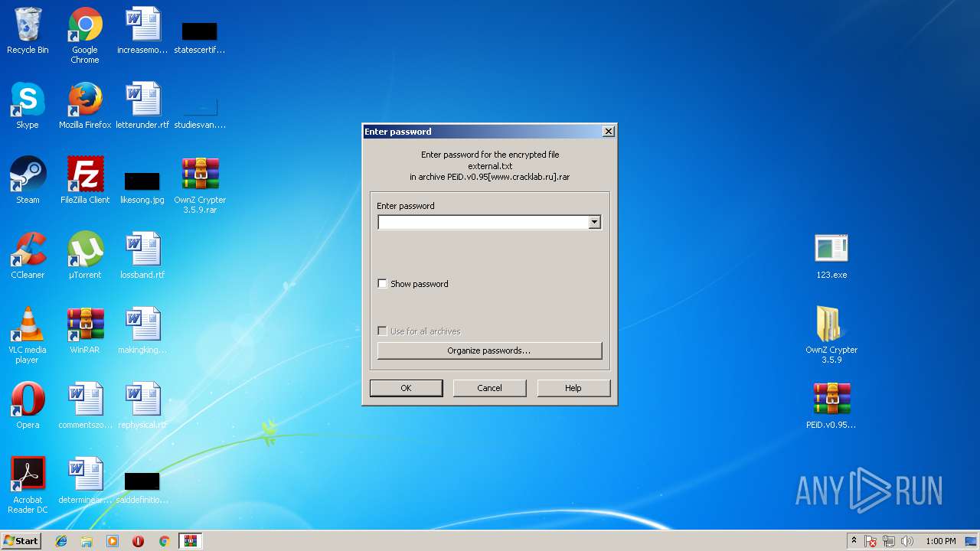The width and height of the screenshot is (980, 551).
Task: Open Opera from the taskbar
Action: pos(138,541)
